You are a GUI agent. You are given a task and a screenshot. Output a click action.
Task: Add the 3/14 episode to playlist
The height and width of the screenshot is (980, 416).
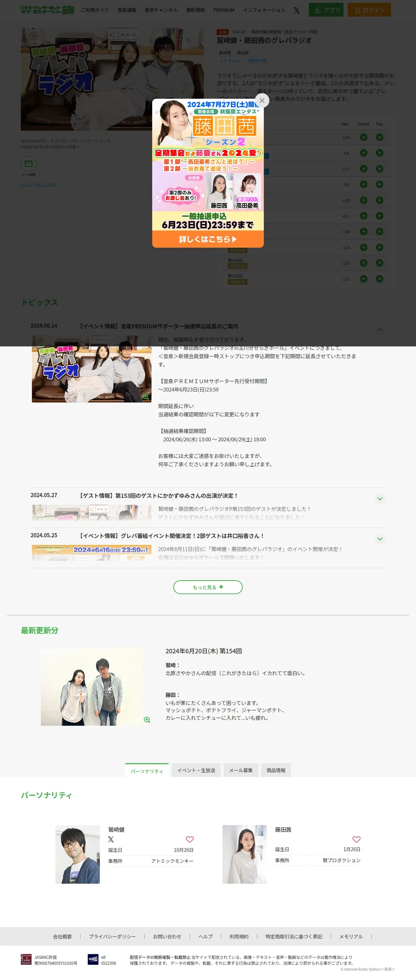coord(363,247)
